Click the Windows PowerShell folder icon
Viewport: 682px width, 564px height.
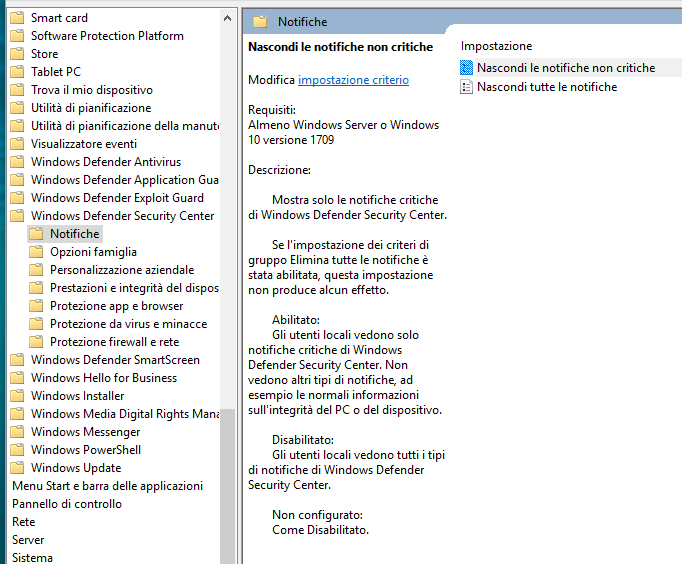(17, 450)
